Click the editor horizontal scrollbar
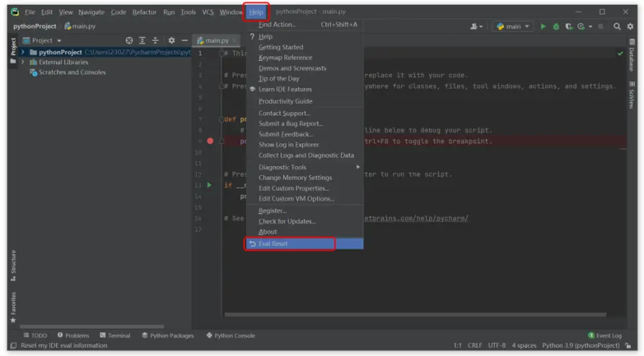Image resolution: width=644 pixels, height=356 pixels. 415,315
